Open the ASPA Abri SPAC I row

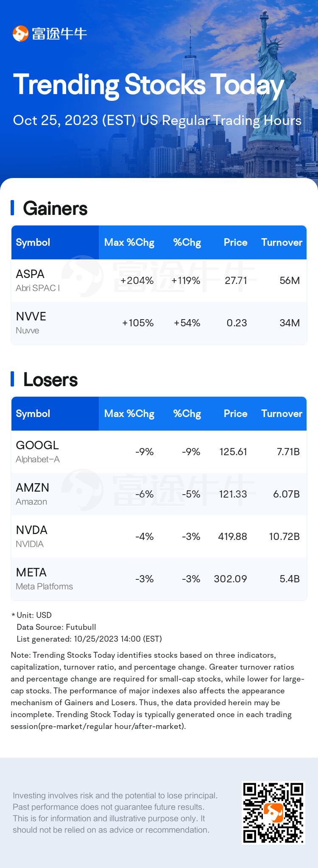pyautogui.click(x=159, y=281)
